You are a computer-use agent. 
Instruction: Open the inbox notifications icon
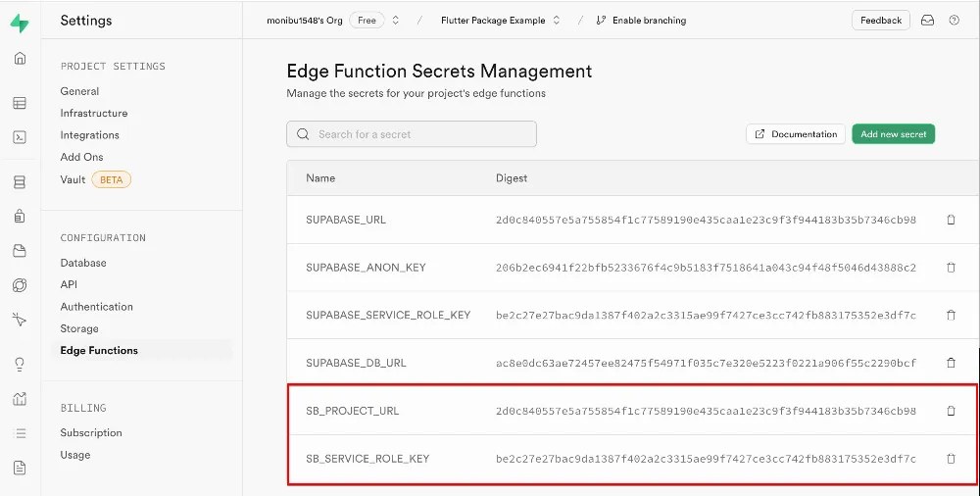tap(927, 21)
